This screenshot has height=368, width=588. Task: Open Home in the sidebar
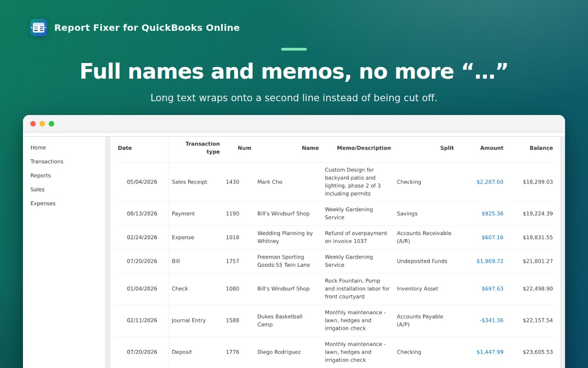(38, 148)
